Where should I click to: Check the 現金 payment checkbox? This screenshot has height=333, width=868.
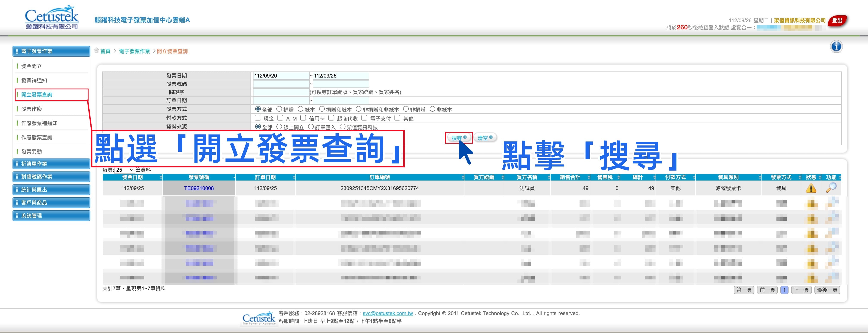[x=258, y=118]
